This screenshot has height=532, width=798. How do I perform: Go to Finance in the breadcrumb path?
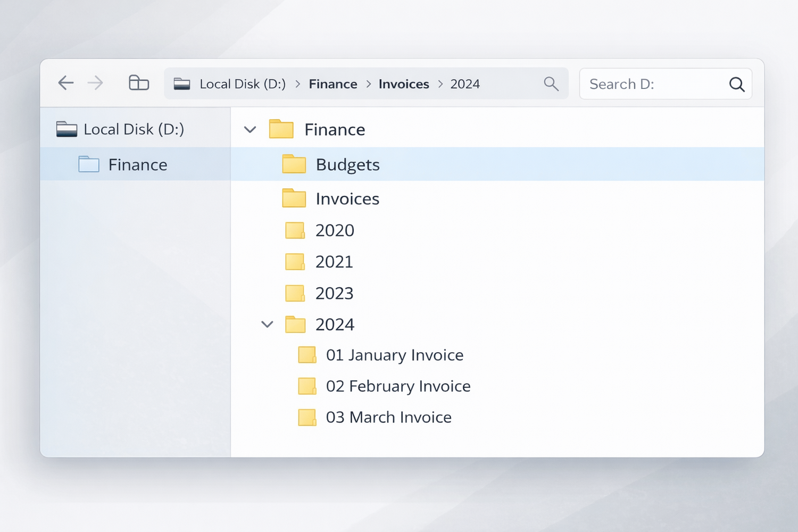(x=333, y=84)
